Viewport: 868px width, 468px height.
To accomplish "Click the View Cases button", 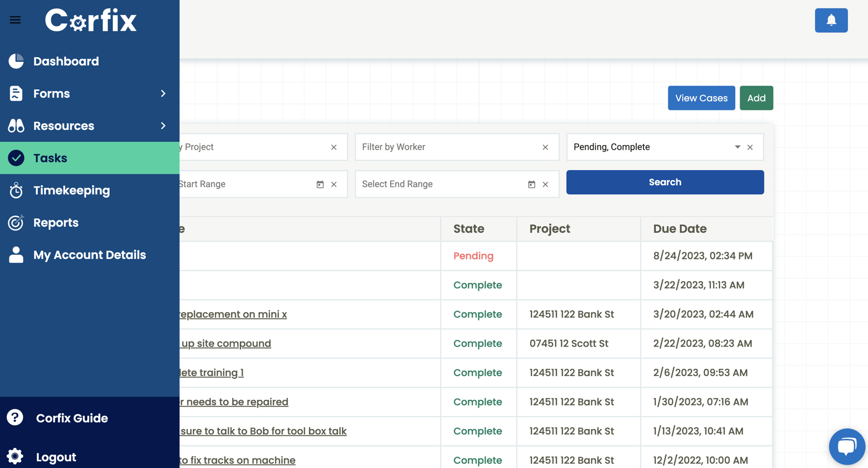I will point(701,98).
